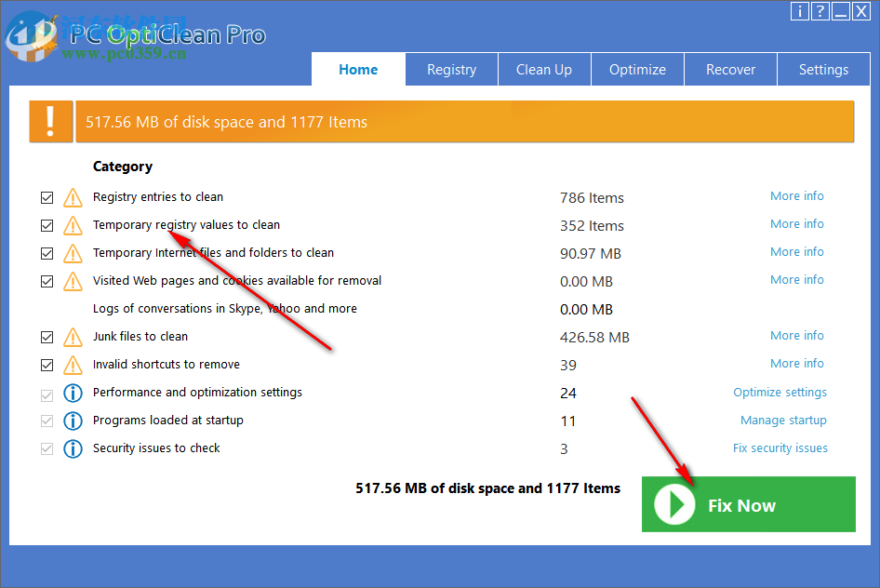Click info icon beside Performance and optimization settings
Image resolution: width=880 pixels, height=588 pixels.
click(x=73, y=393)
